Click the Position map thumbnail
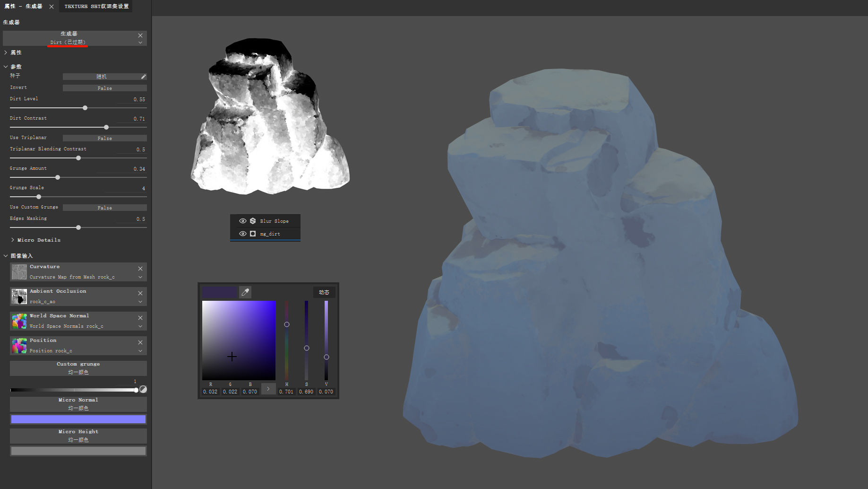This screenshot has height=489, width=868. tap(19, 346)
